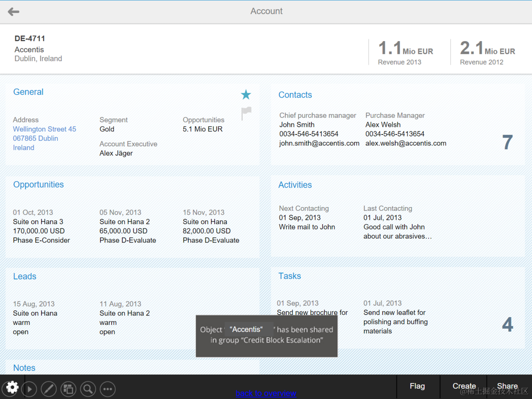Click the Share button in footer
The image size is (532, 399).
(508, 387)
